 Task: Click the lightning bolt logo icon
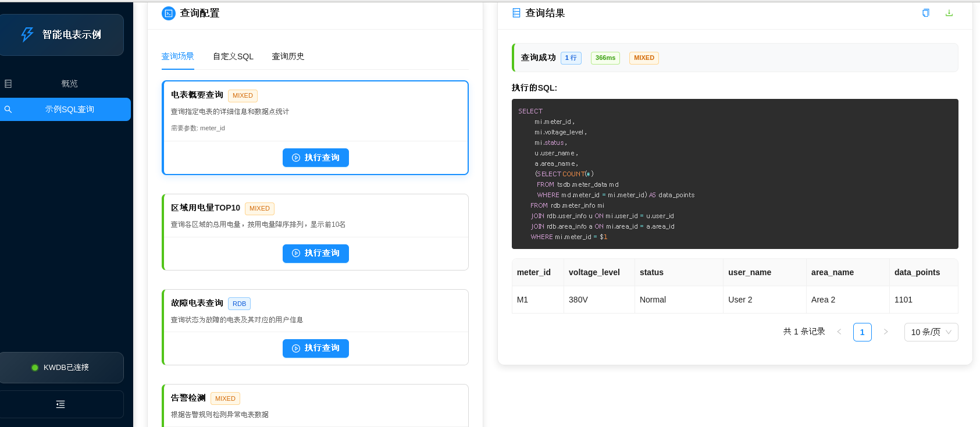coord(27,35)
